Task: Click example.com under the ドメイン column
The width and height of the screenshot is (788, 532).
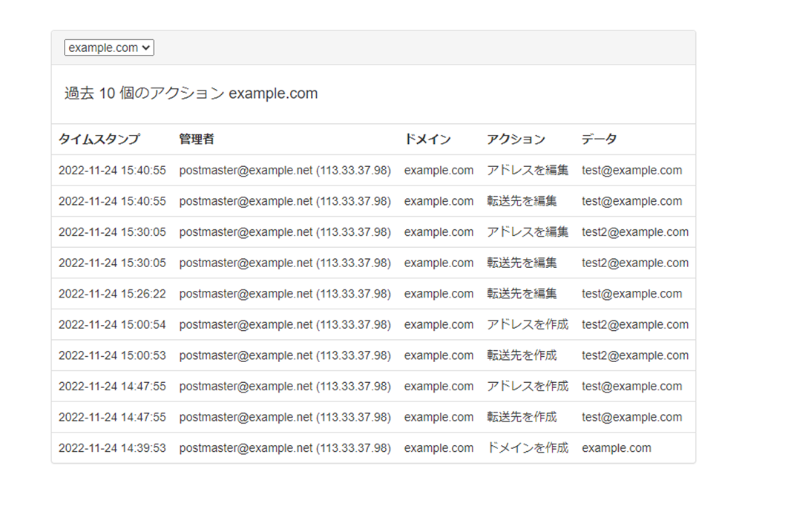Action: tap(439, 170)
